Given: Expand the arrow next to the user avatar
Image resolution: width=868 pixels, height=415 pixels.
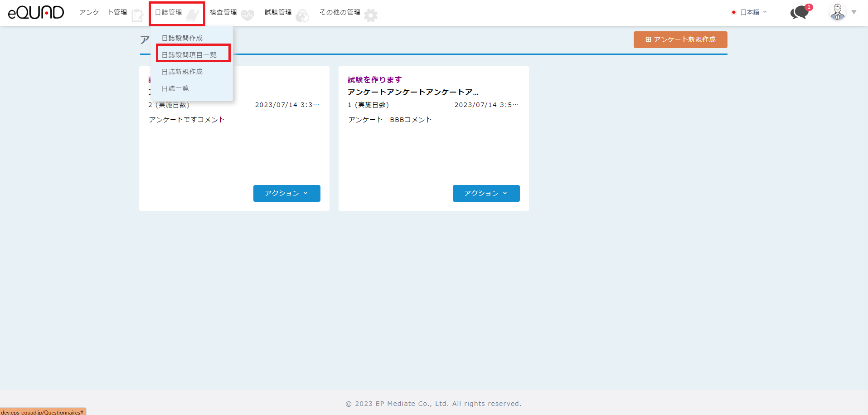Looking at the screenshot, I should pos(854,12).
